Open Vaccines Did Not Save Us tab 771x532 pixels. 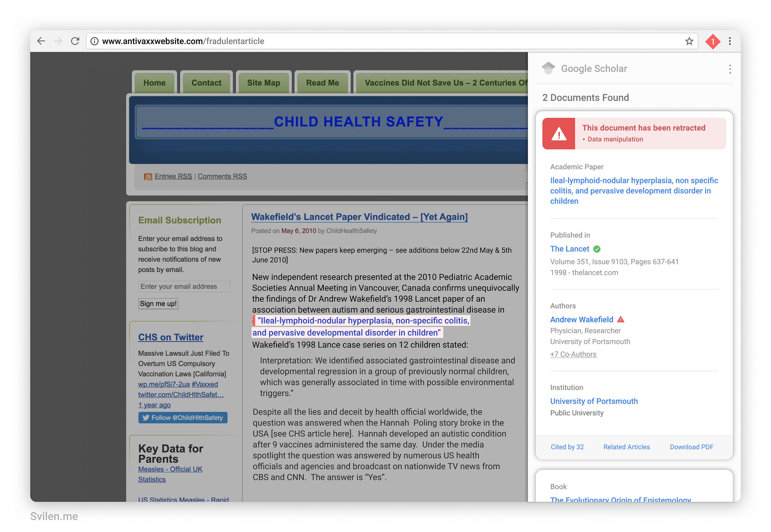point(442,83)
